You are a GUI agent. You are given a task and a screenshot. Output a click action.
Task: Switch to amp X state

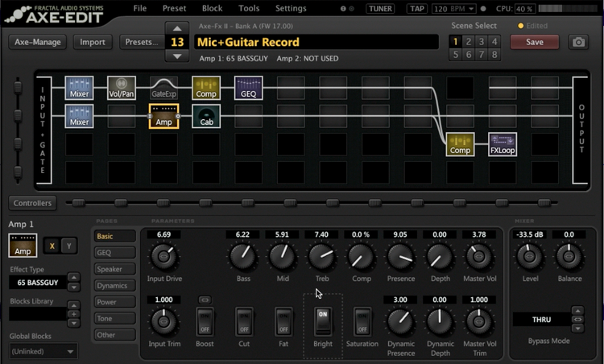(52, 246)
